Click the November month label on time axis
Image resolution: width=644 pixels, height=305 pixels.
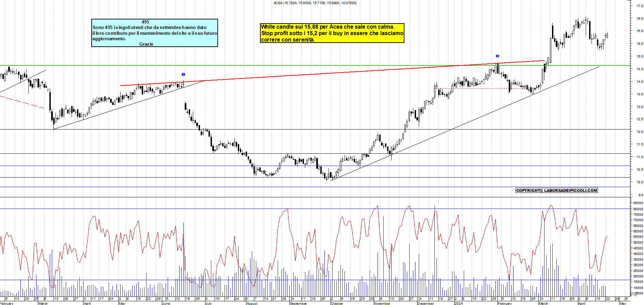pyautogui.click(x=382, y=303)
